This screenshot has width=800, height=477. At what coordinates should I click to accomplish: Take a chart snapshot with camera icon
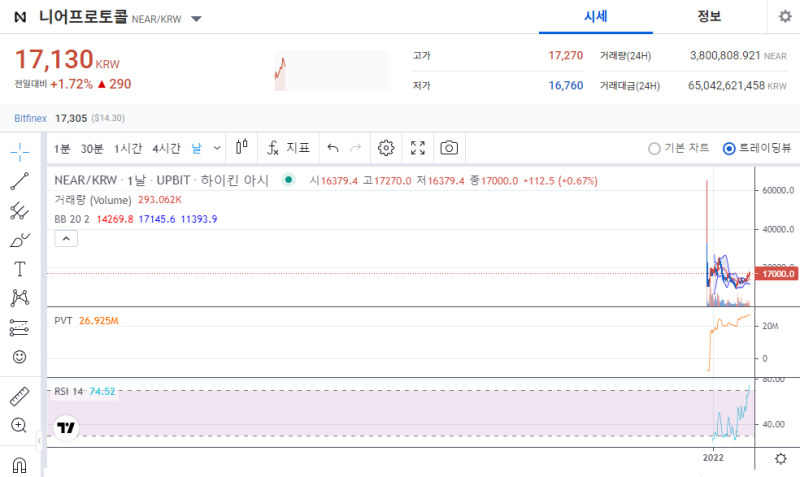pos(449,148)
